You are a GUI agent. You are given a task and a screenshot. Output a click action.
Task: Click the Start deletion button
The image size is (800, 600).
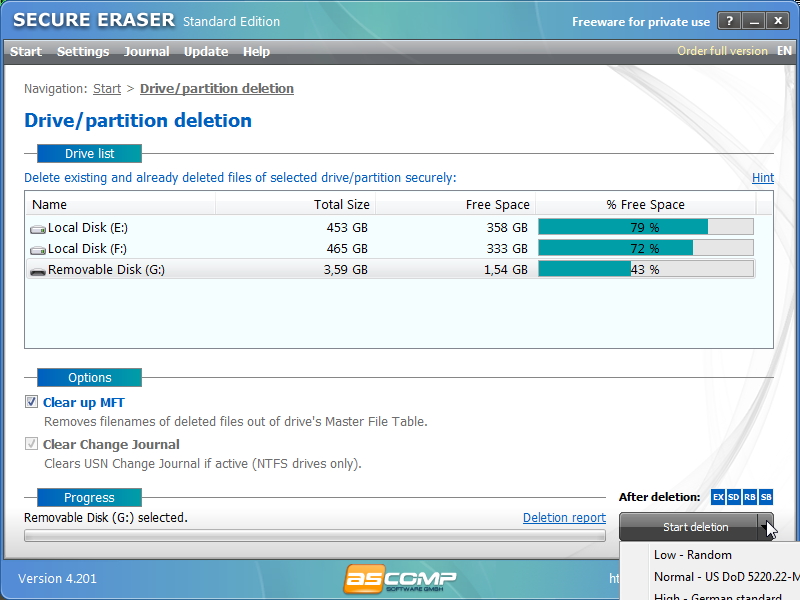689,527
